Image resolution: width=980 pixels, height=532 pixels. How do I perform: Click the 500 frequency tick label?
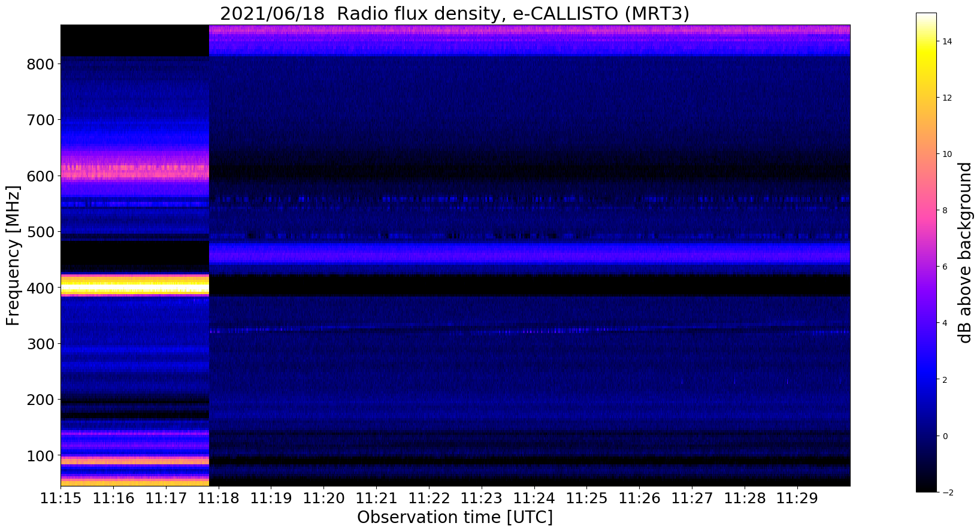[41, 232]
